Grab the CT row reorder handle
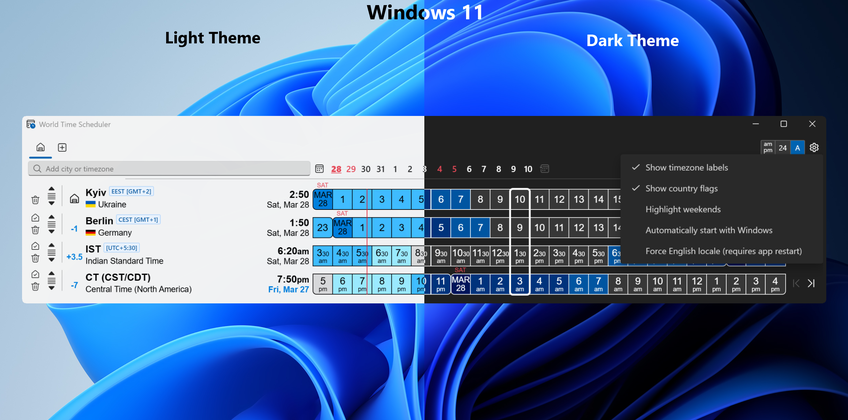 (51, 280)
